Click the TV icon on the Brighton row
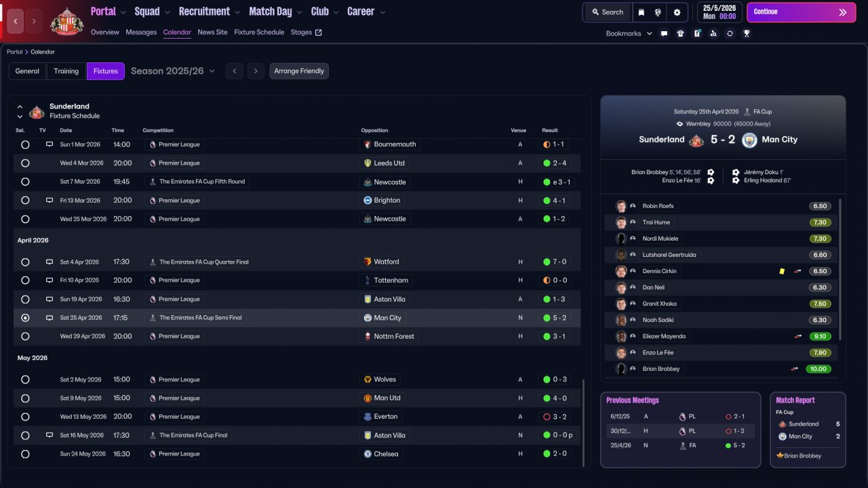The width and height of the screenshot is (868, 488). pyautogui.click(x=49, y=201)
